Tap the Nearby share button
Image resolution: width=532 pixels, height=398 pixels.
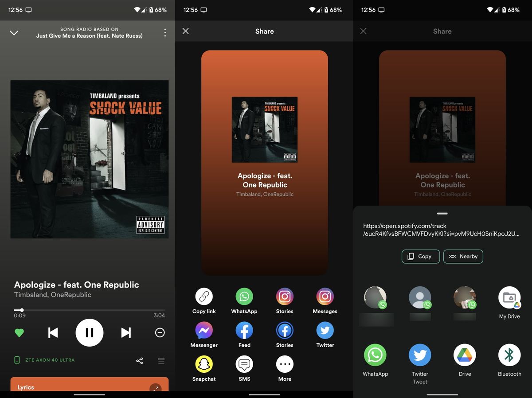click(x=463, y=257)
